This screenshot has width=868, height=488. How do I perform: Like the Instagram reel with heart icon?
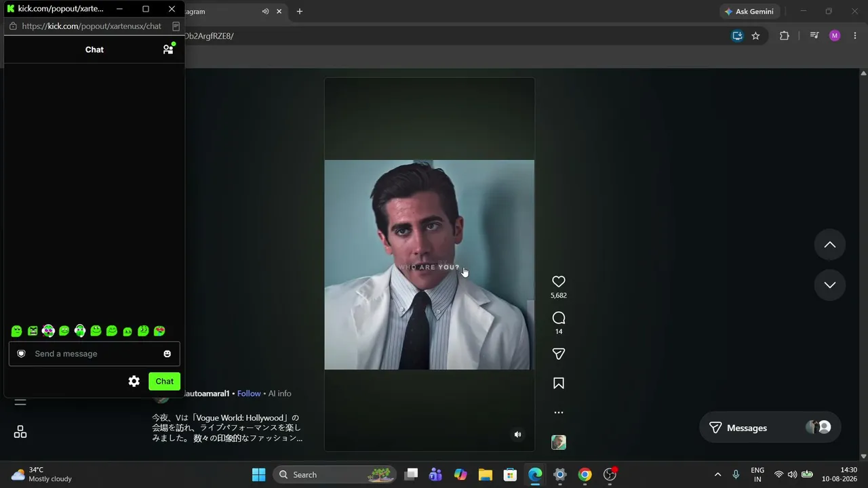(x=559, y=281)
